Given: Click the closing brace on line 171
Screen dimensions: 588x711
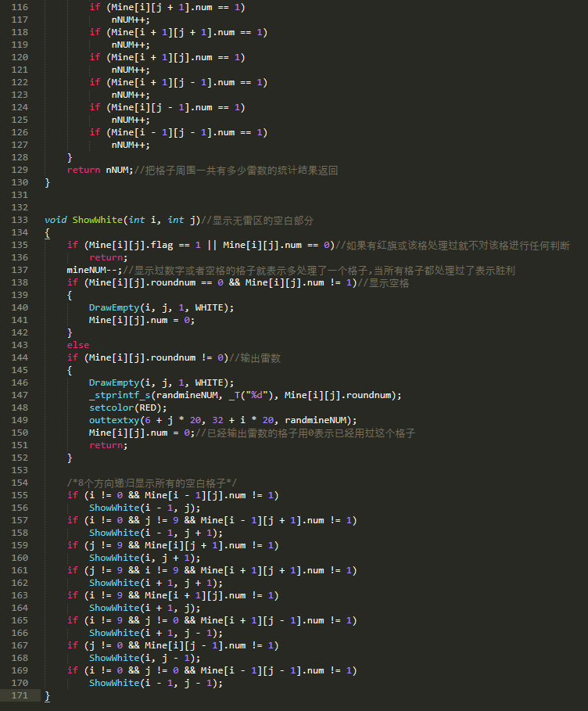Looking at the screenshot, I should point(47,695).
